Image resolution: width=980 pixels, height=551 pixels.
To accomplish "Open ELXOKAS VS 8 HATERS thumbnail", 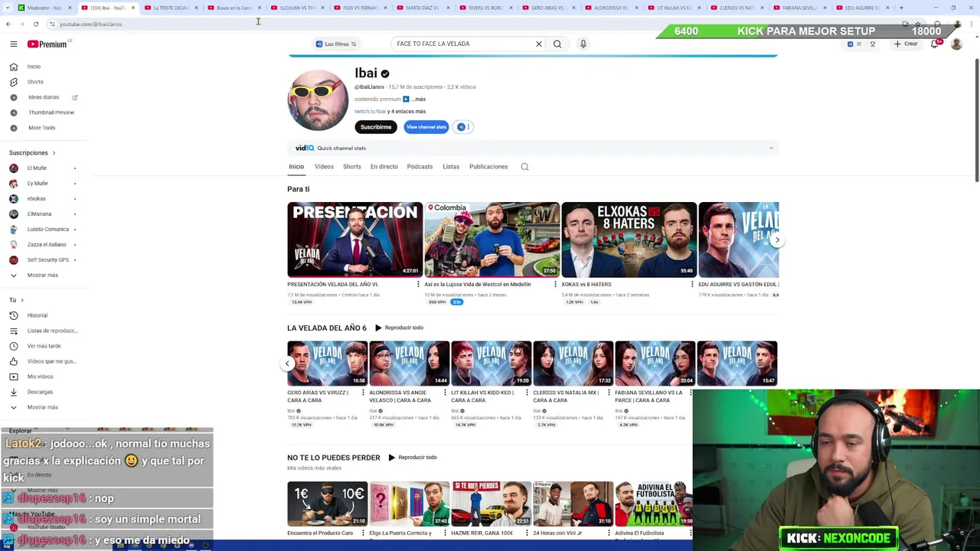I will click(629, 240).
